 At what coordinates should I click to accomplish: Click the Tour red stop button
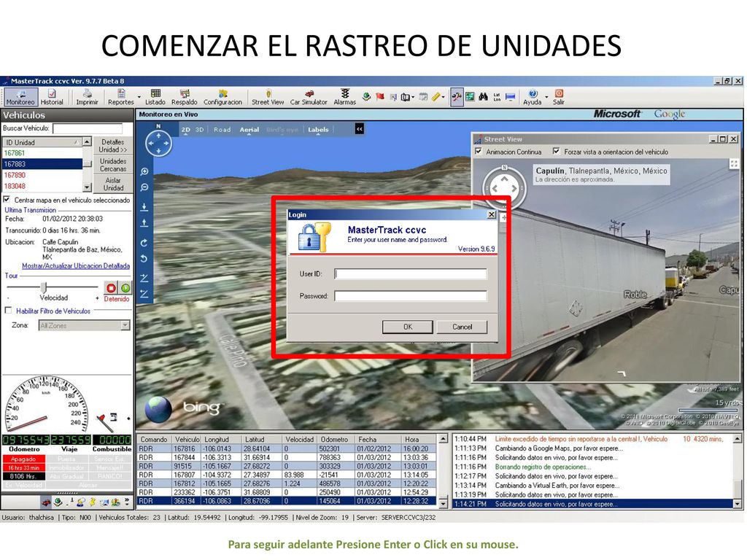[x=111, y=287]
